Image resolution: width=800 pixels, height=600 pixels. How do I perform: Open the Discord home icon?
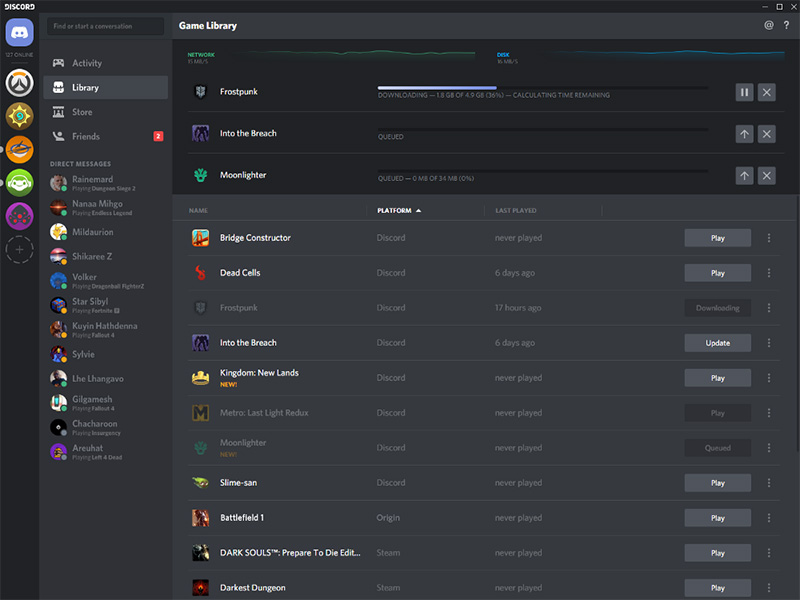click(x=19, y=33)
